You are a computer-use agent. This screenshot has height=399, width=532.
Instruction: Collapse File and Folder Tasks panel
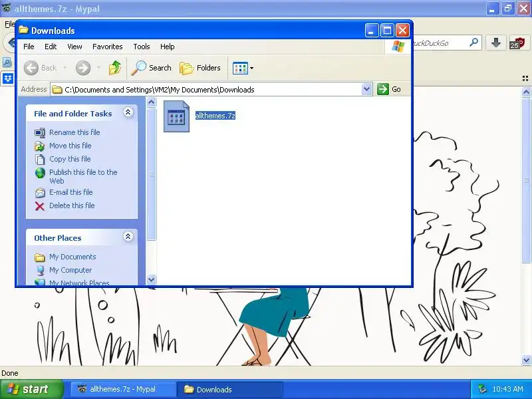(128, 112)
